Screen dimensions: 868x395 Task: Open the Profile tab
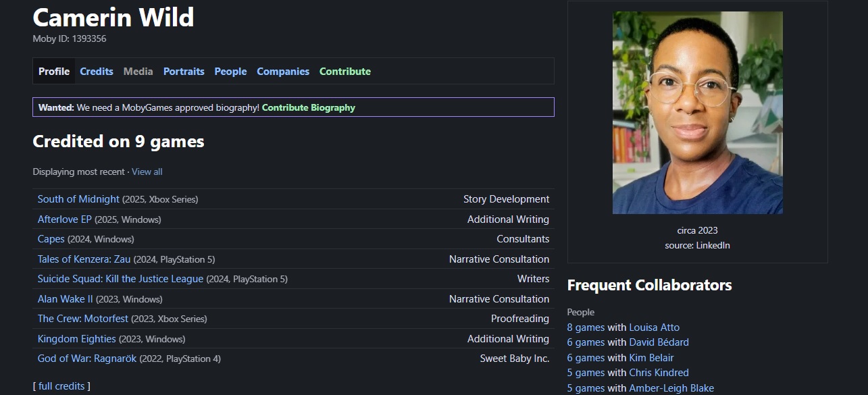(x=54, y=71)
